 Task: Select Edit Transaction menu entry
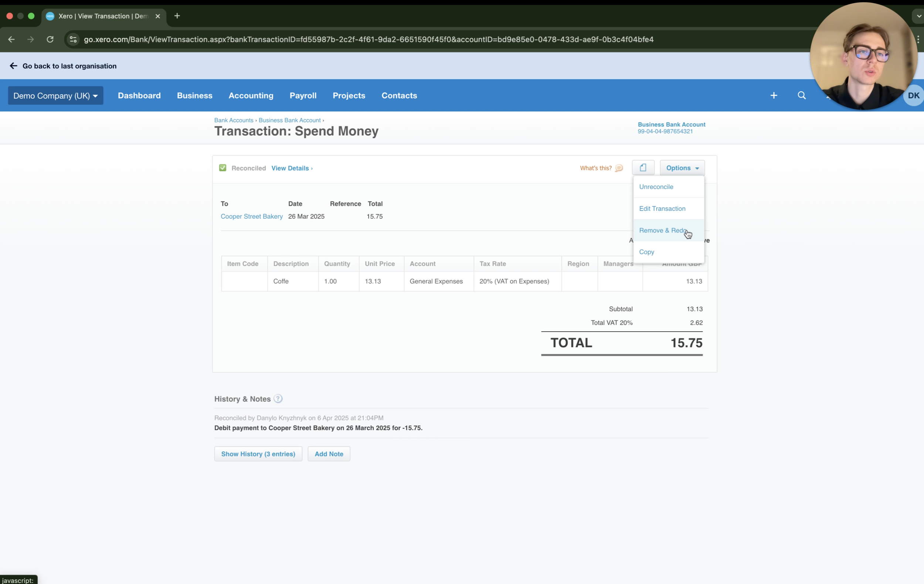(662, 209)
